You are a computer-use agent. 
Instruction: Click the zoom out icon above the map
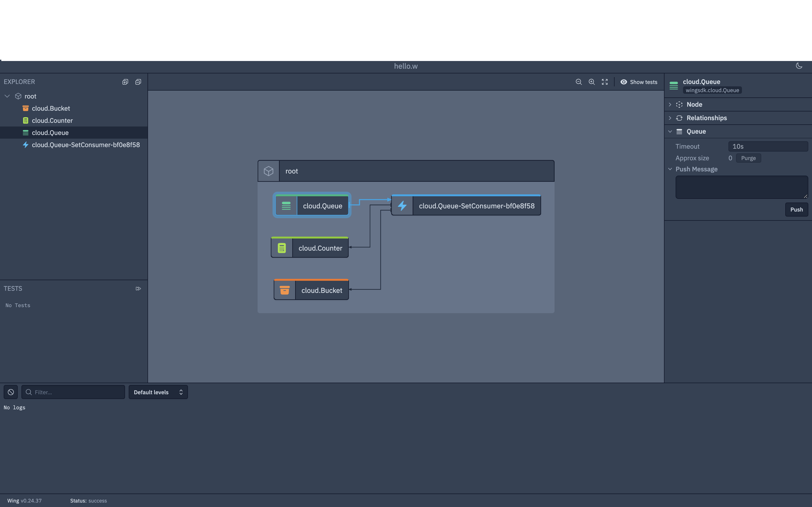pos(579,82)
